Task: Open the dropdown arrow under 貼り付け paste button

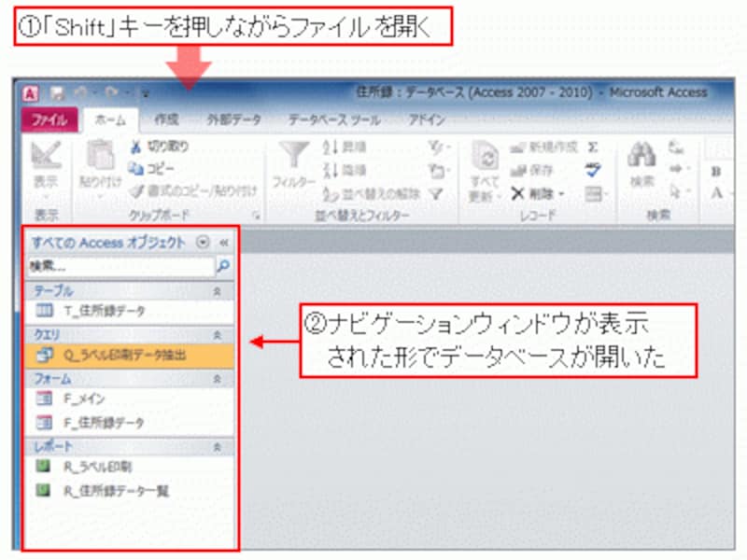Action: pos(100,197)
